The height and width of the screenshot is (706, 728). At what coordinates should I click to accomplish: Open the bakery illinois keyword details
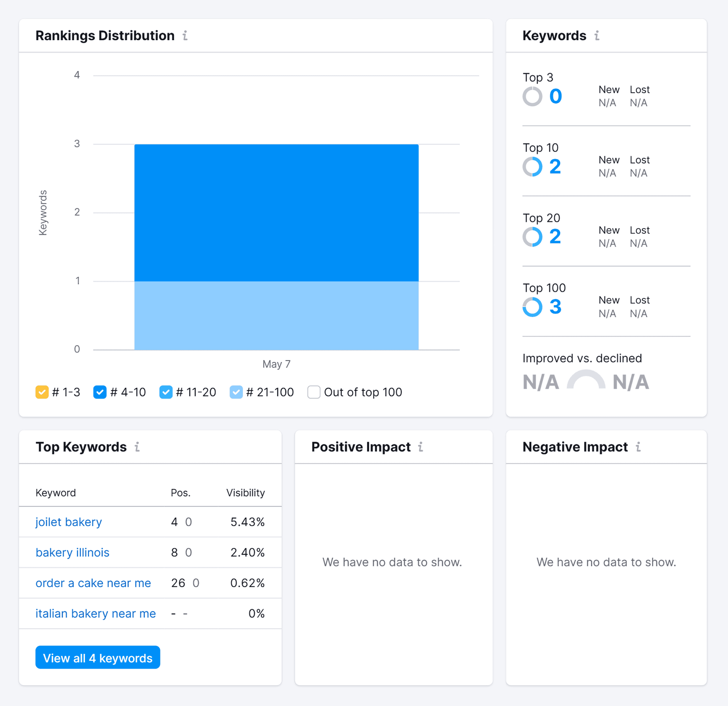coord(73,552)
